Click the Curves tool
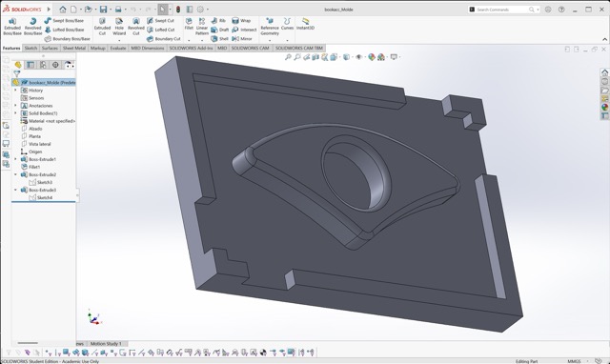610x364 pixels. coord(287,24)
